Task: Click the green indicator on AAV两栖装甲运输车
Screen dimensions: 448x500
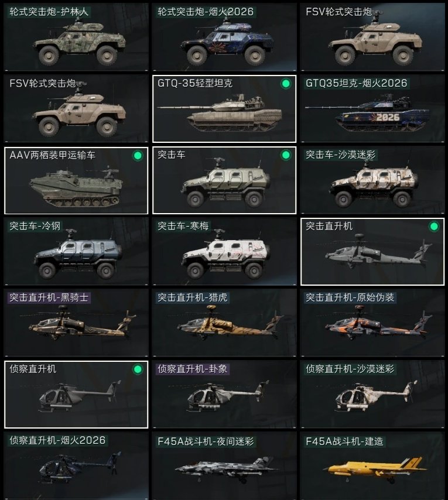Action: pyautogui.click(x=138, y=156)
